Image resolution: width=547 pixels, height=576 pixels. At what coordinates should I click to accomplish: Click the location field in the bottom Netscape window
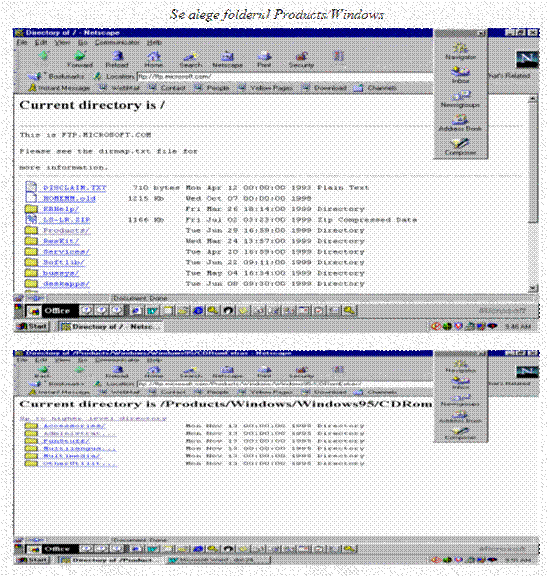tap(285, 384)
